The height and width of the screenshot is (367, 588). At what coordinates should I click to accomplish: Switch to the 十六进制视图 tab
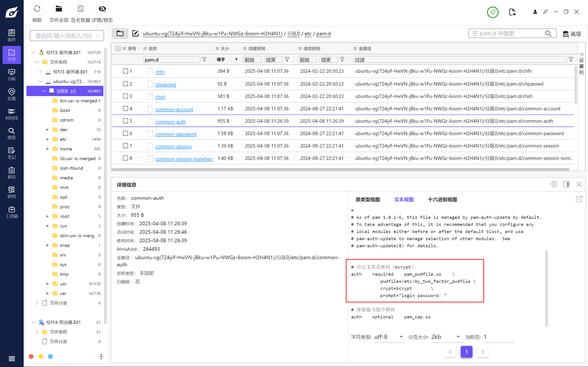tap(442, 200)
